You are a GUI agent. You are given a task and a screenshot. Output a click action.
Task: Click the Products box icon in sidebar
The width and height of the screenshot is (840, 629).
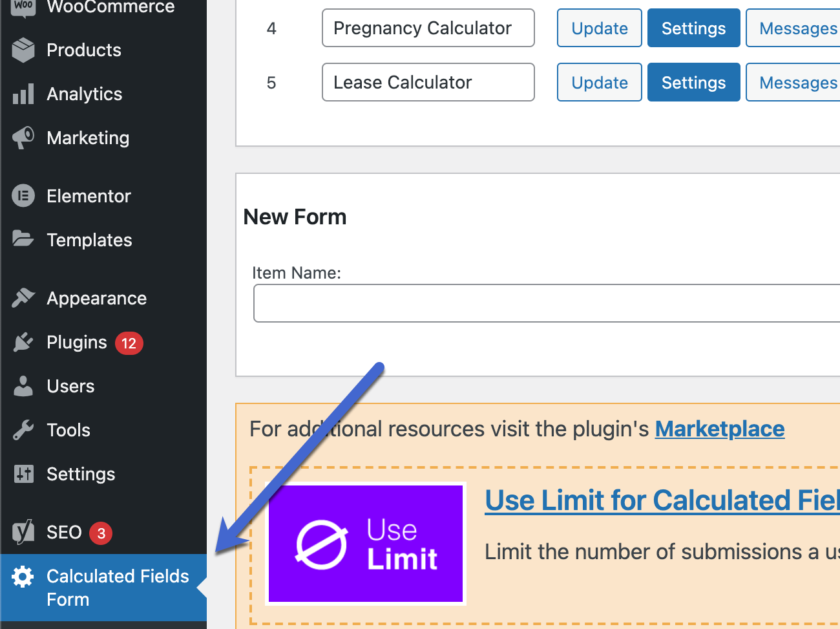click(x=23, y=50)
